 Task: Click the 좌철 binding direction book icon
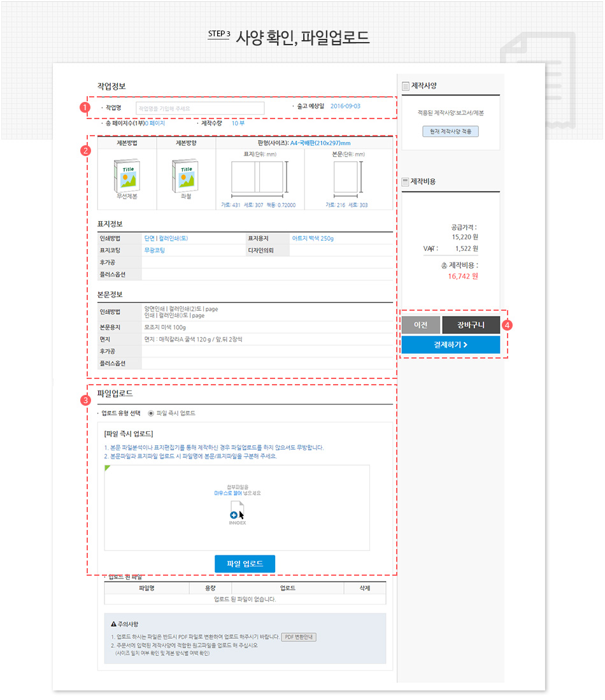click(x=185, y=175)
